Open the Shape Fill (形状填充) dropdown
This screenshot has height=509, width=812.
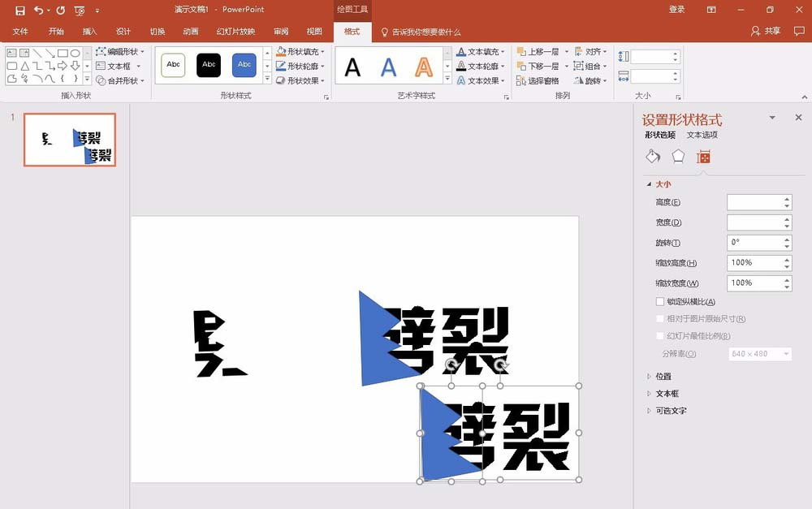301,51
